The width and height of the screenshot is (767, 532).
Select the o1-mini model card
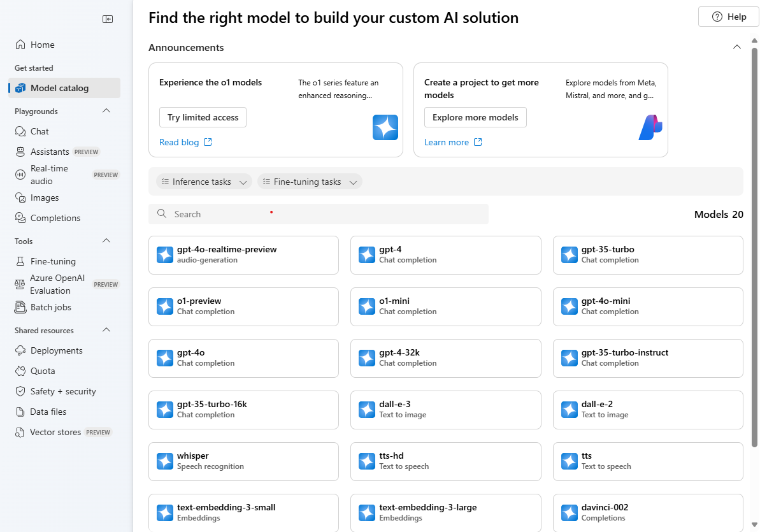click(x=446, y=306)
